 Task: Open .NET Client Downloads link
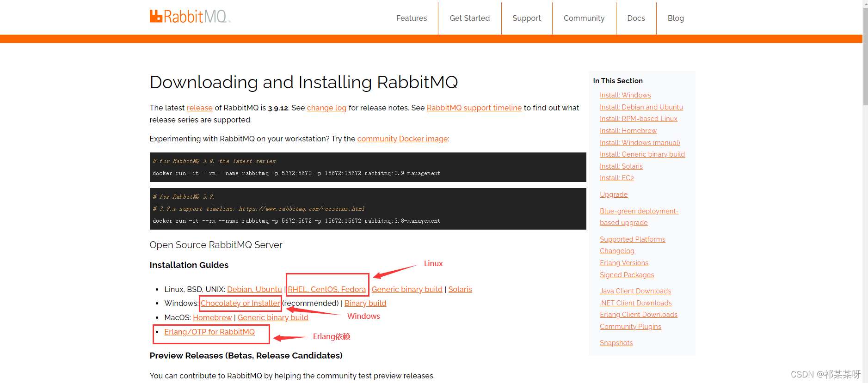tap(636, 303)
